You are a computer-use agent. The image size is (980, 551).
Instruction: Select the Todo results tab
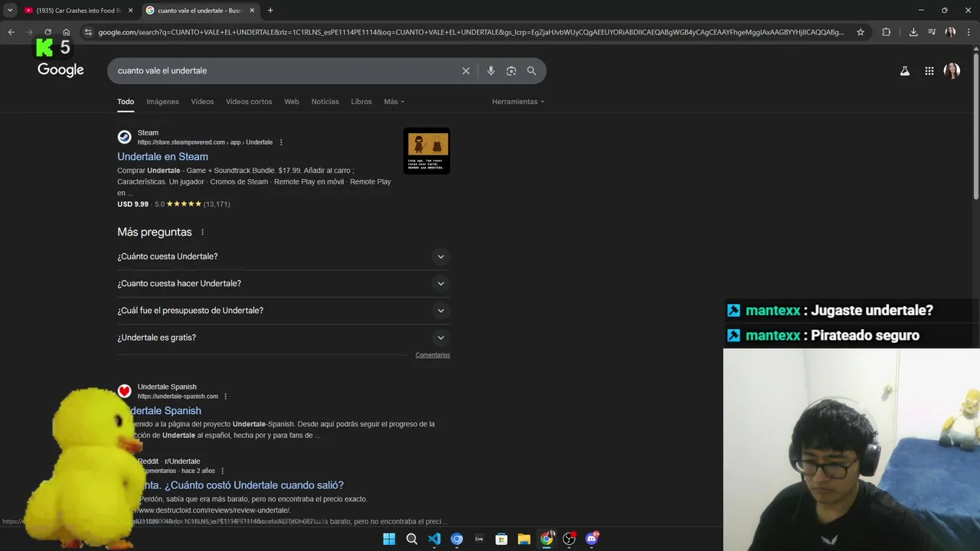tap(126, 102)
